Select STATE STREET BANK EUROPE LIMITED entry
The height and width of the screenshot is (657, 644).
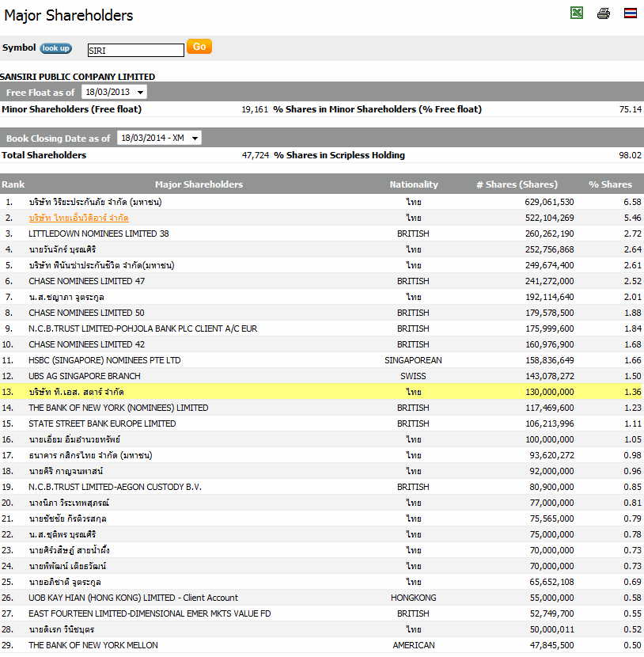pyautogui.click(x=102, y=423)
